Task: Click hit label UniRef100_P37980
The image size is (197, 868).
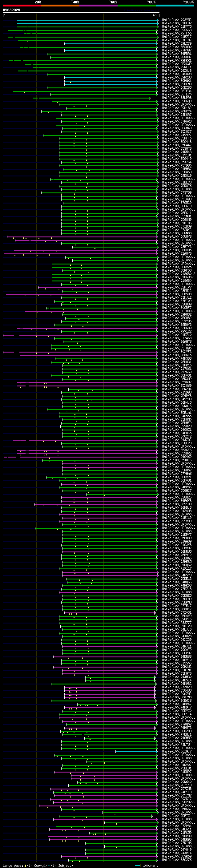Action: click(177, 165)
